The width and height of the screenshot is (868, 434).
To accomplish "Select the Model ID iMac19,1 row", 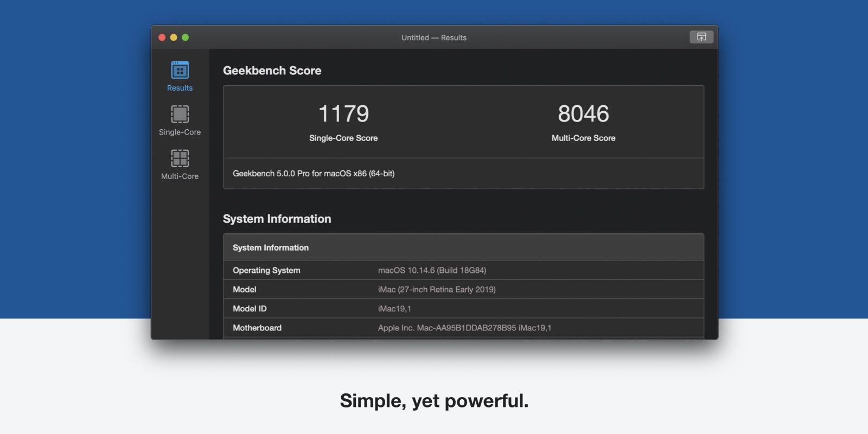I will (x=463, y=308).
